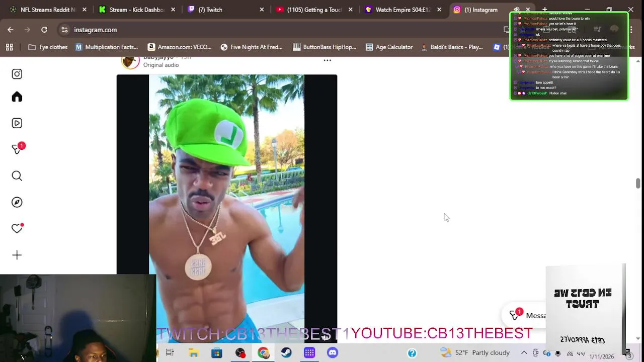Open the Search icon in the sidebar
The image size is (644, 362).
(x=17, y=176)
